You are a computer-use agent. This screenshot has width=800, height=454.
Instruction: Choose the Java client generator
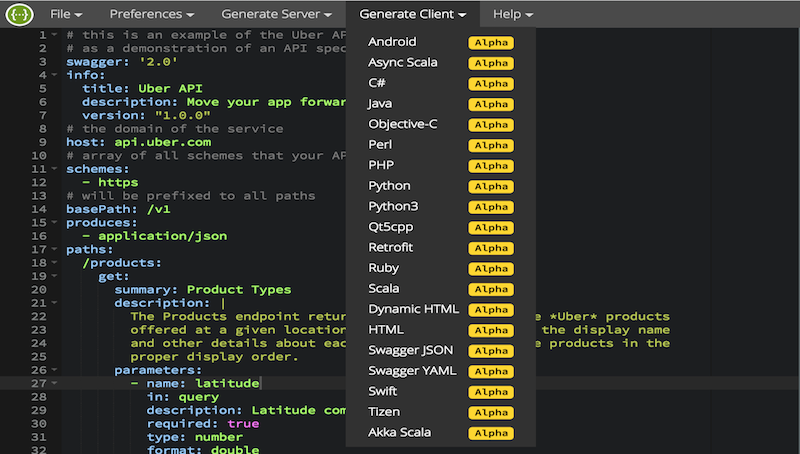pos(380,104)
